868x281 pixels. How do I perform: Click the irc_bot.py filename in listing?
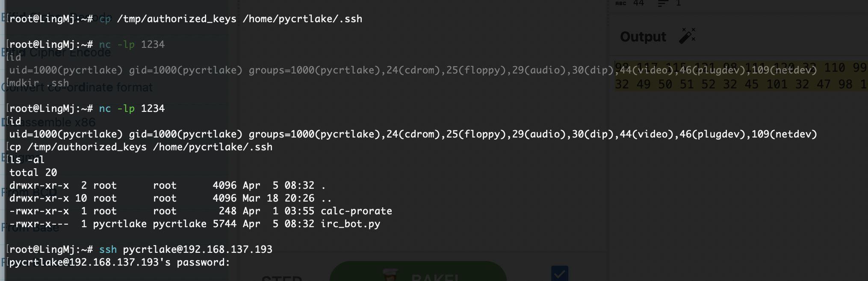click(x=351, y=224)
